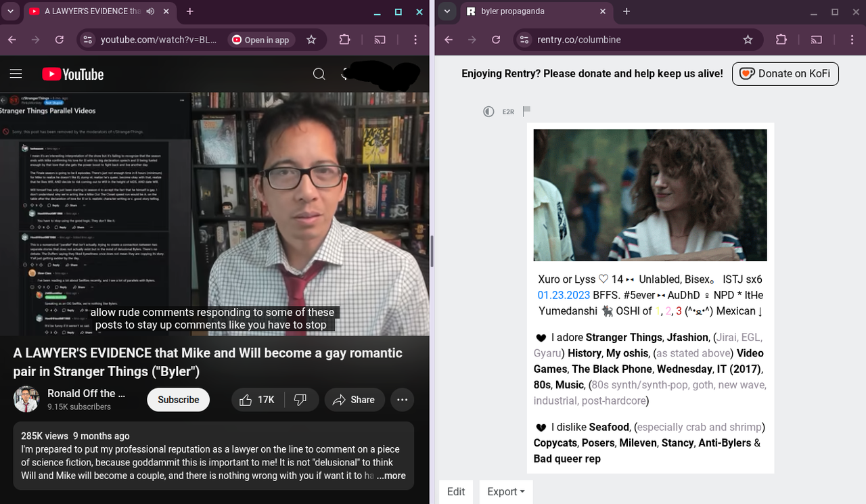Viewport: 866px width, 504px height.
Task: Click Donate on KoFi button
Action: (785, 74)
